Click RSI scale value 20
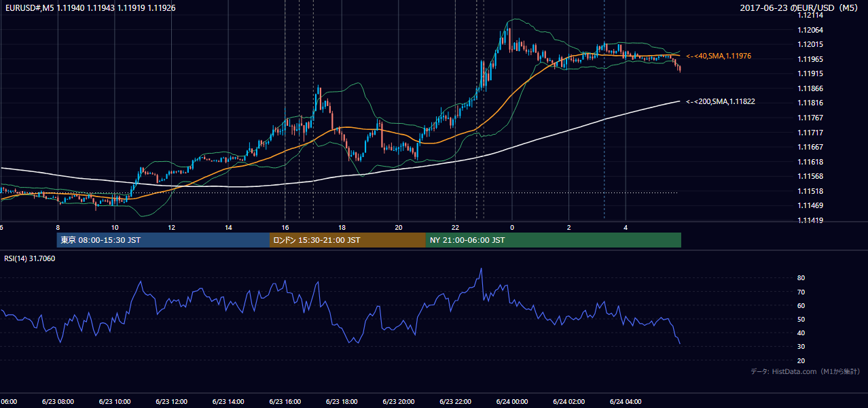The height and width of the screenshot is (408, 868). point(801,360)
